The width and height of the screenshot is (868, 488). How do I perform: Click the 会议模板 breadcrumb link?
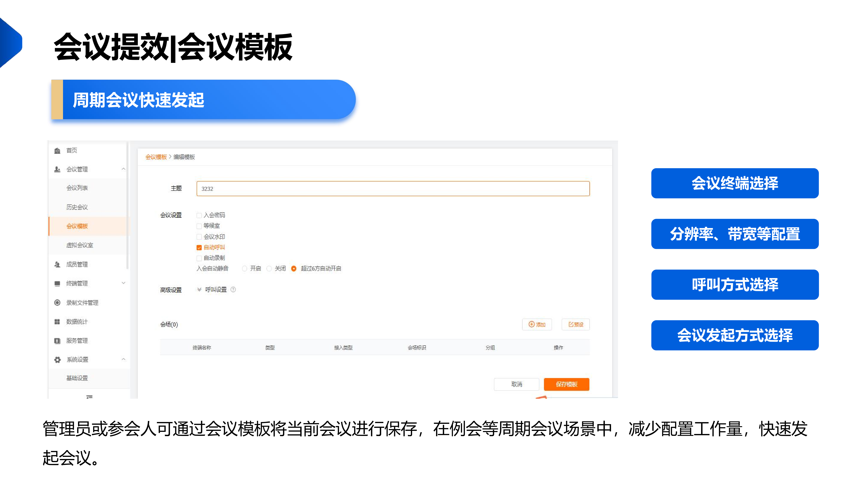click(156, 157)
